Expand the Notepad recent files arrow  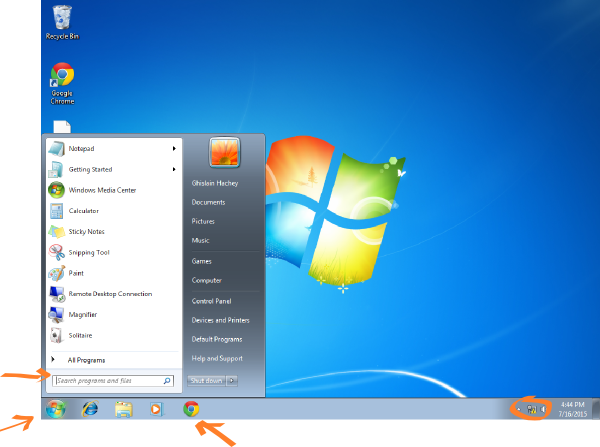(174, 148)
